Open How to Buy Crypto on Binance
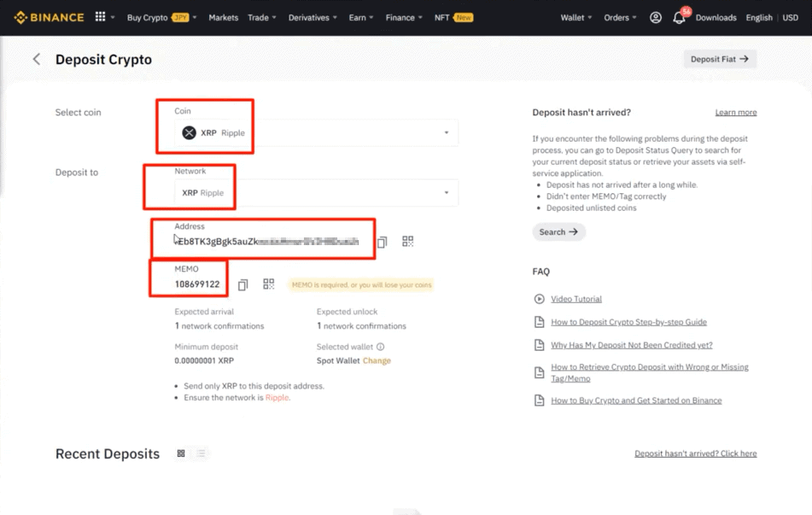Screen dimensions: 812x515 tap(636, 401)
